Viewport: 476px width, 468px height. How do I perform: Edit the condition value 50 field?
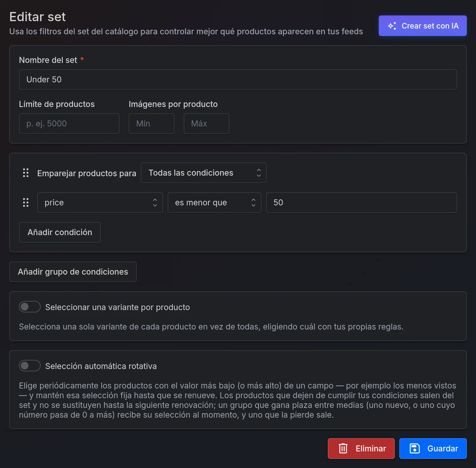tap(361, 203)
